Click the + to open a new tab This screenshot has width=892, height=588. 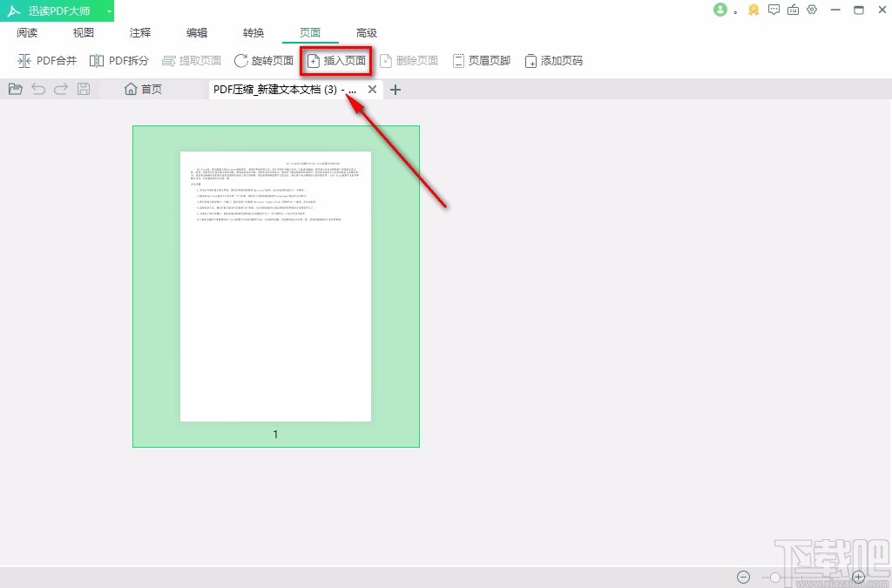[395, 88]
